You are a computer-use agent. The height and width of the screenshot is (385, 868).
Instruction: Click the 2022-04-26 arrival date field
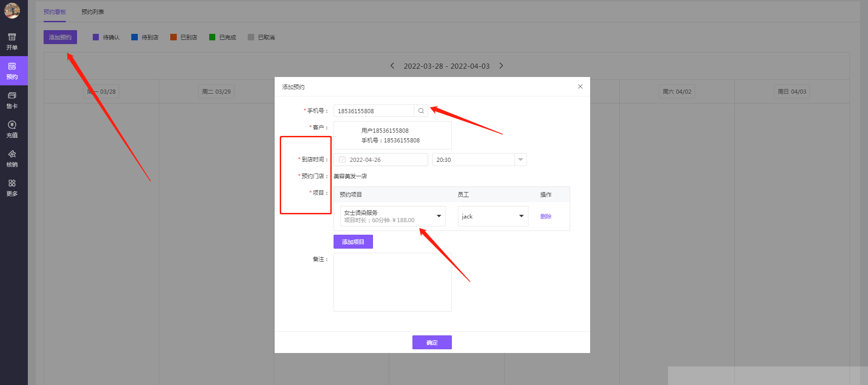pyautogui.click(x=381, y=160)
